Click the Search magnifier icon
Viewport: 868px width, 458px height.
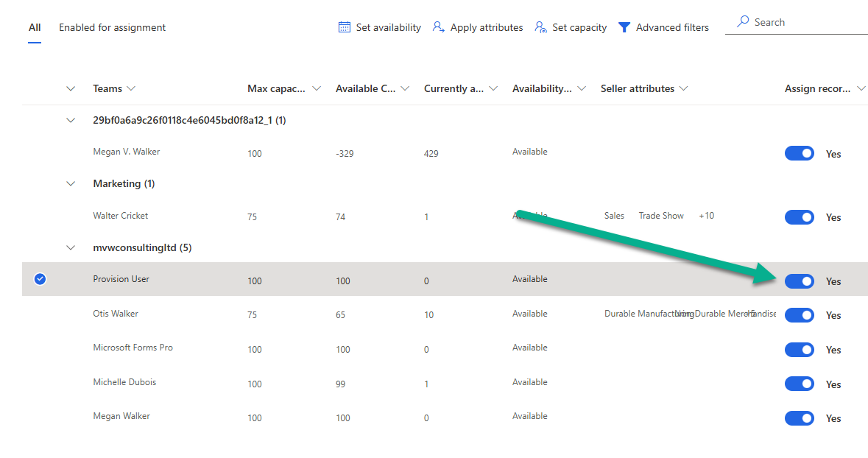pos(743,22)
